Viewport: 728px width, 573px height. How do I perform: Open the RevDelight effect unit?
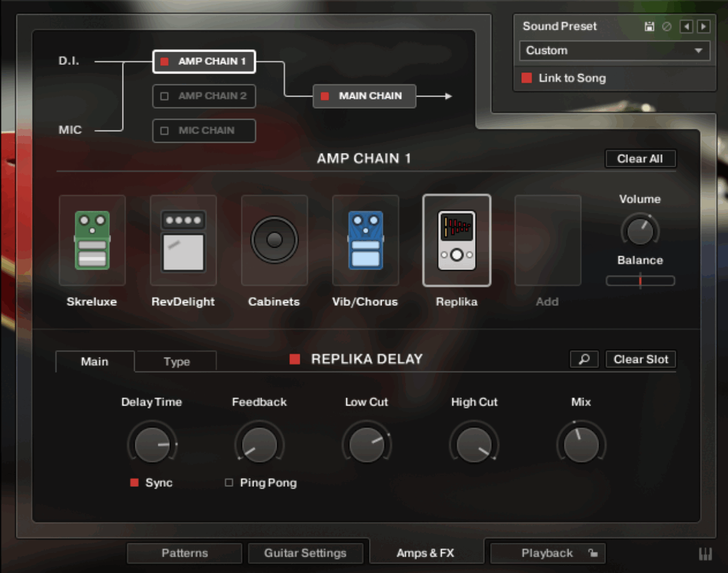(183, 240)
